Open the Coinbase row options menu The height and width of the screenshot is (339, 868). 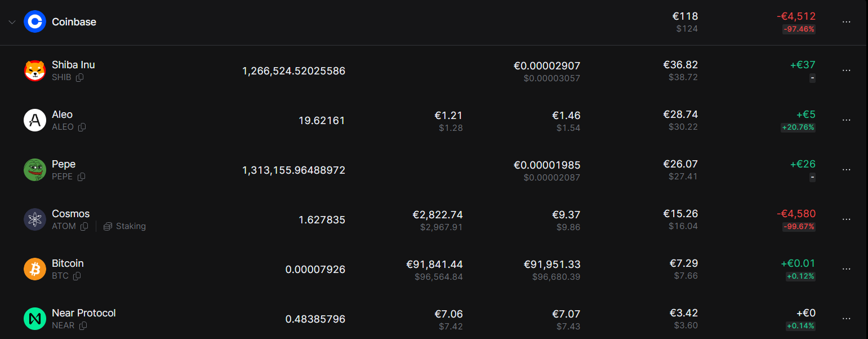846,22
